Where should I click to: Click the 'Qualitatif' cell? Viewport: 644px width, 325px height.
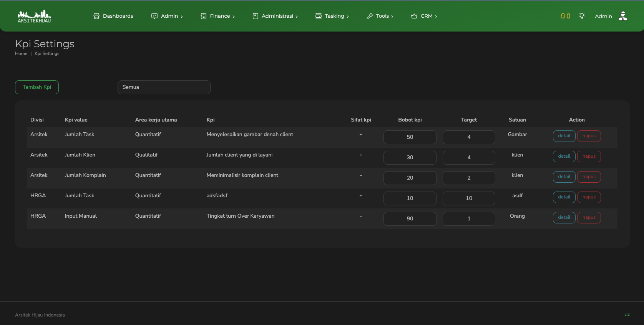pyautogui.click(x=146, y=155)
